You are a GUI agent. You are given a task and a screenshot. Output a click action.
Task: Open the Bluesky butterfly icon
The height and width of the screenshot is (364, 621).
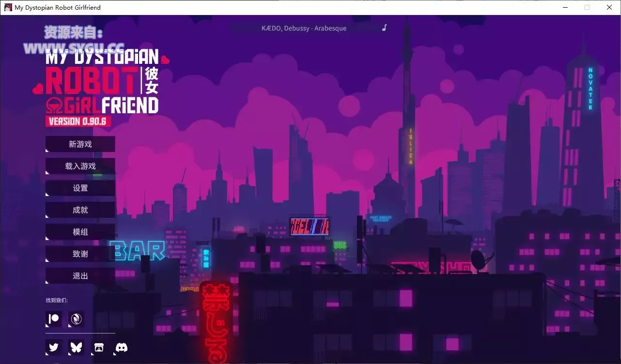pyautogui.click(x=76, y=347)
